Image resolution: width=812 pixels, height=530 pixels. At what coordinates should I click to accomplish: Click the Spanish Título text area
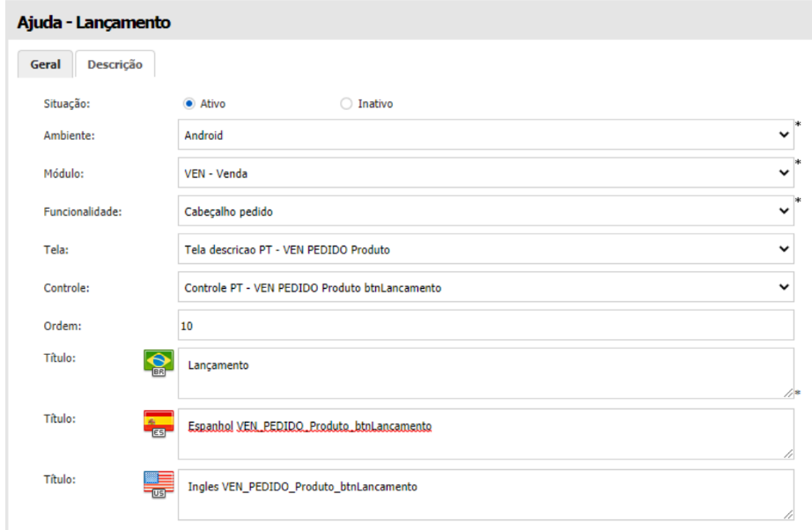click(485, 434)
